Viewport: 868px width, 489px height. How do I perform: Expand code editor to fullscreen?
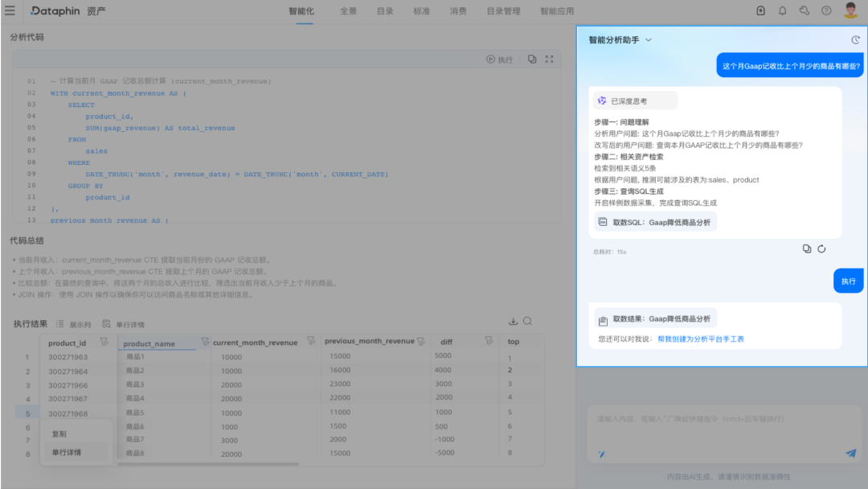click(550, 59)
